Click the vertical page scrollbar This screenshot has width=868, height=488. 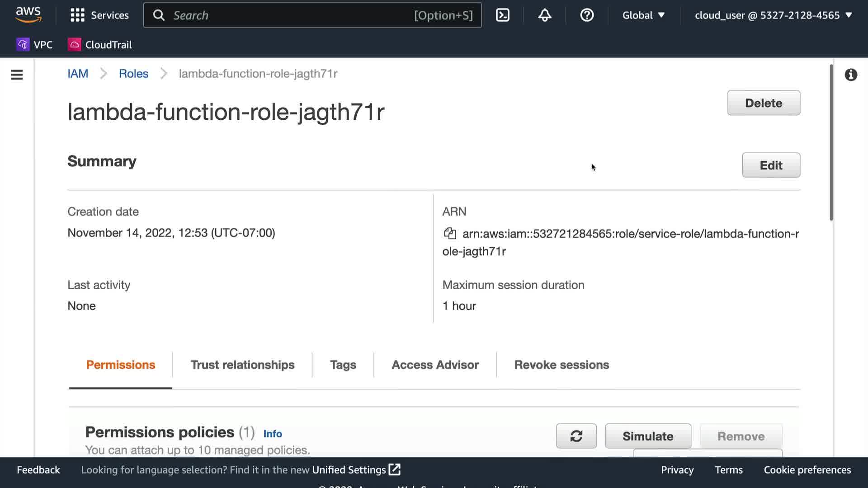[831, 142]
